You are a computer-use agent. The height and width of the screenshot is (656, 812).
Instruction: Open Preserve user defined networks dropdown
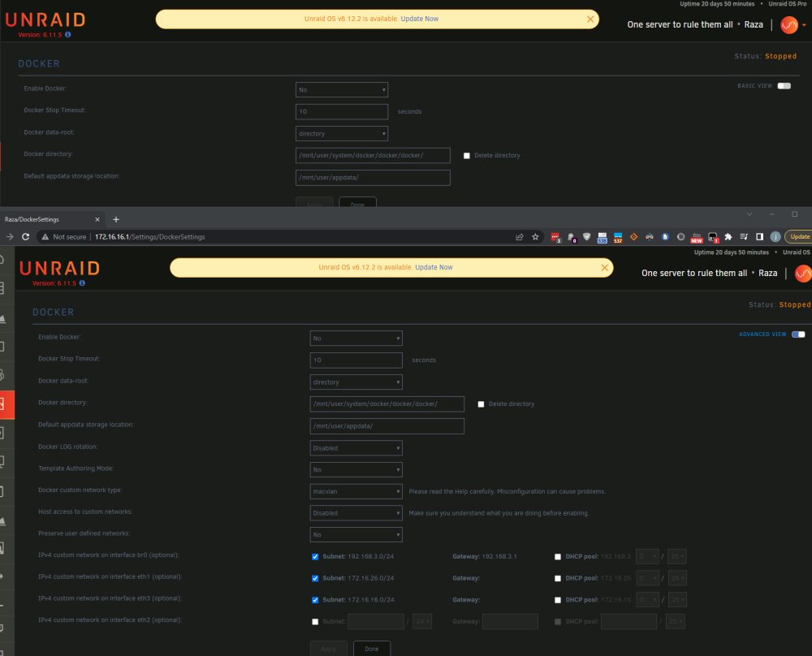356,535
